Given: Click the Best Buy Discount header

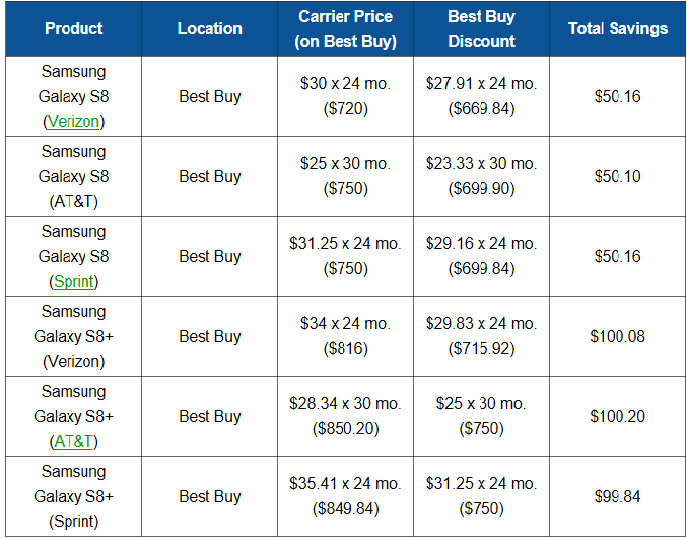Looking at the screenshot, I should [x=482, y=28].
